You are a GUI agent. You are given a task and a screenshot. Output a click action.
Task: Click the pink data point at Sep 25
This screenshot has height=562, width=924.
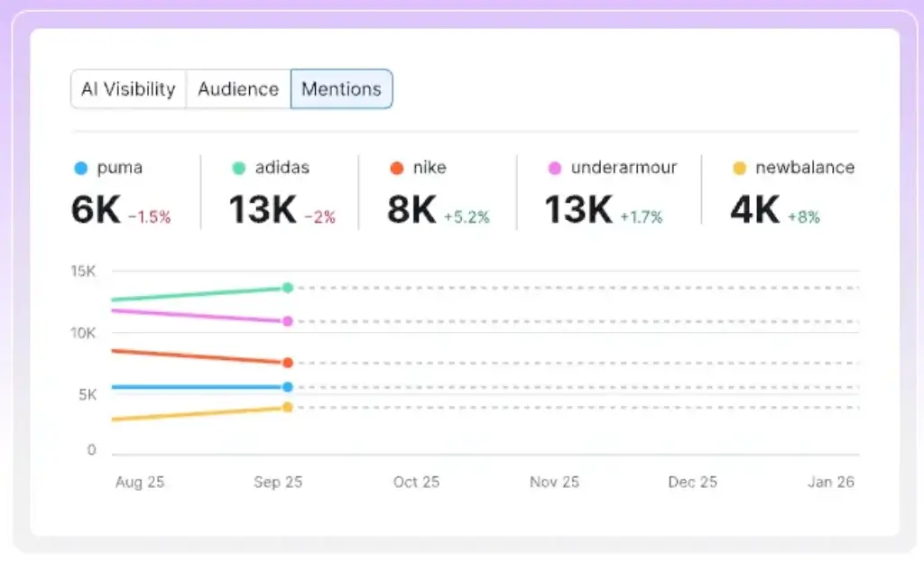pyautogui.click(x=288, y=321)
